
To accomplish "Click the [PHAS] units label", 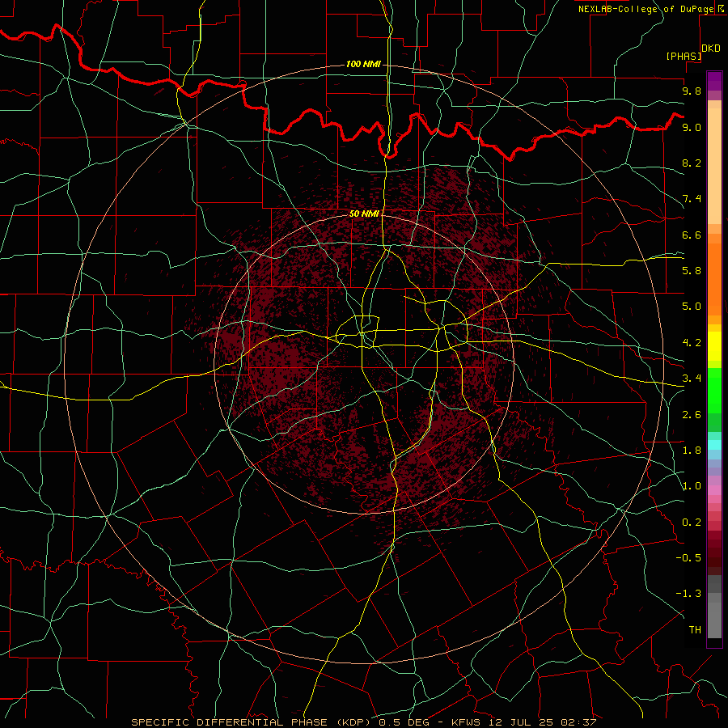I will tap(684, 56).
